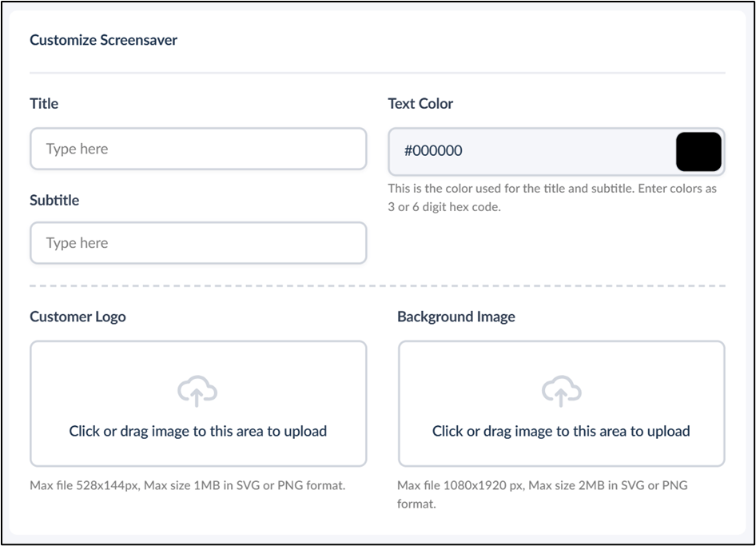Click the Title input field
Image resolution: width=756 pixels, height=546 pixels.
pyautogui.click(x=198, y=149)
